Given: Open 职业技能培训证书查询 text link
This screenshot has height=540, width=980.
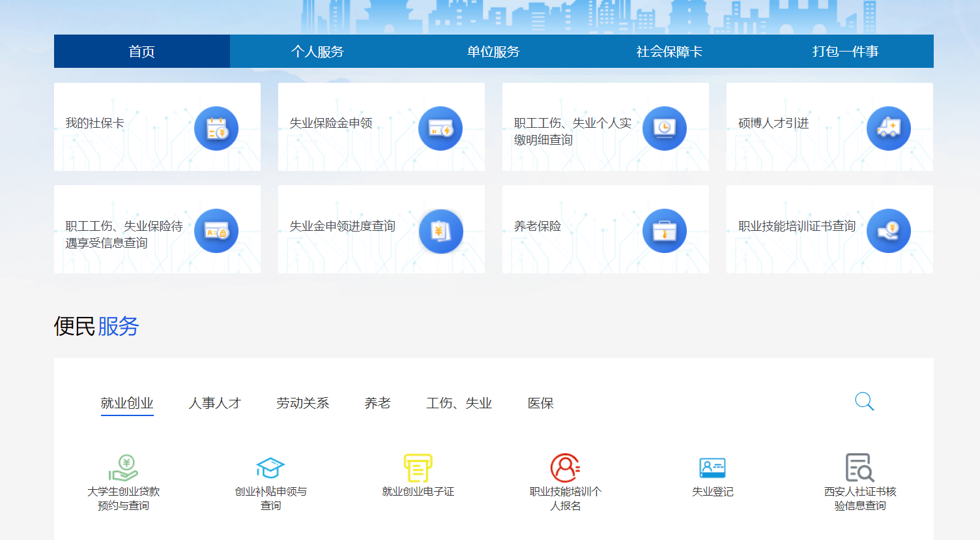Looking at the screenshot, I should pyautogui.click(x=797, y=226).
